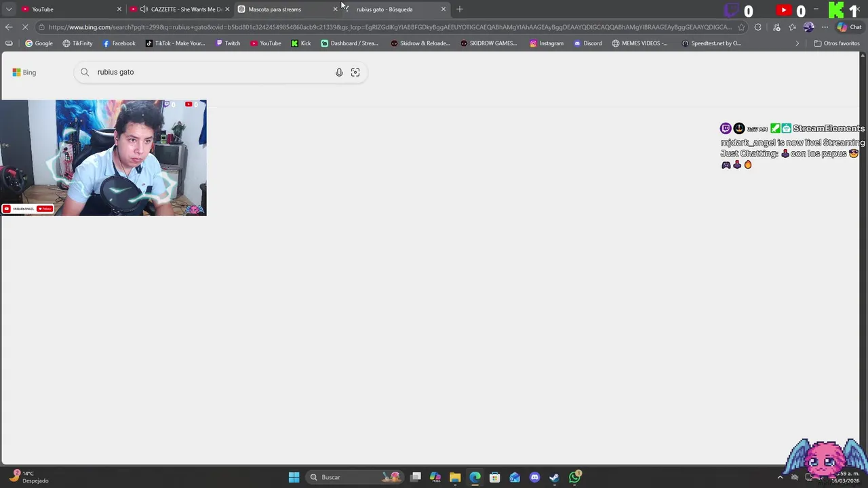
Task: Open the browser extensions puzzle icon
Action: click(758, 27)
